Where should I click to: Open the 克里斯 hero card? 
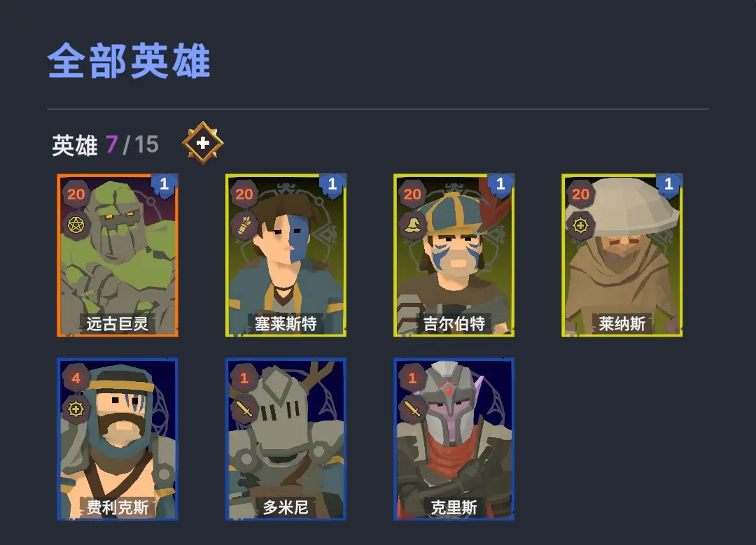[x=454, y=439]
